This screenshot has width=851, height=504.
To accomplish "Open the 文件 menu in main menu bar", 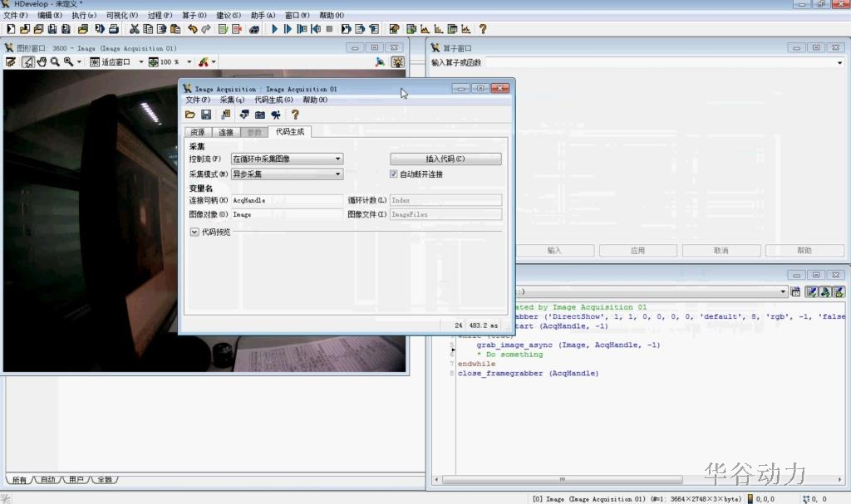I will [x=16, y=15].
